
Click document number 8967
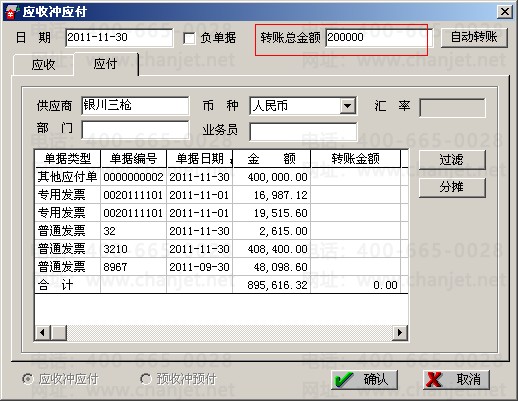point(115,267)
